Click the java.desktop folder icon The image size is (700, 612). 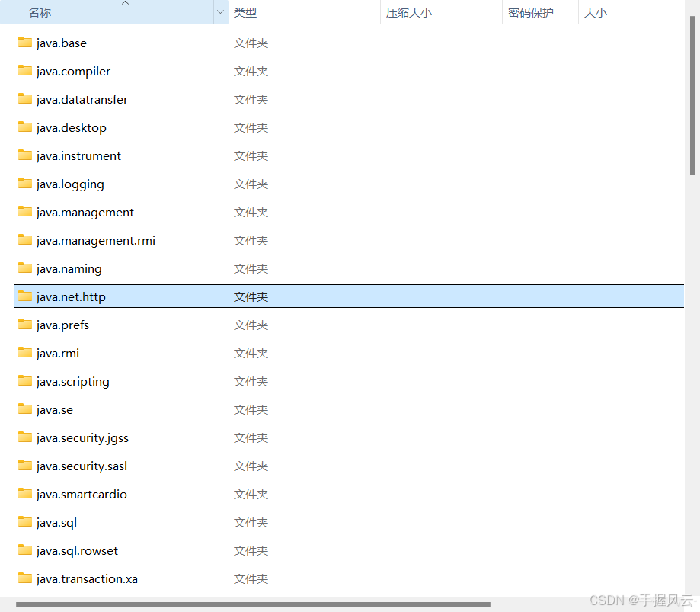coord(25,127)
